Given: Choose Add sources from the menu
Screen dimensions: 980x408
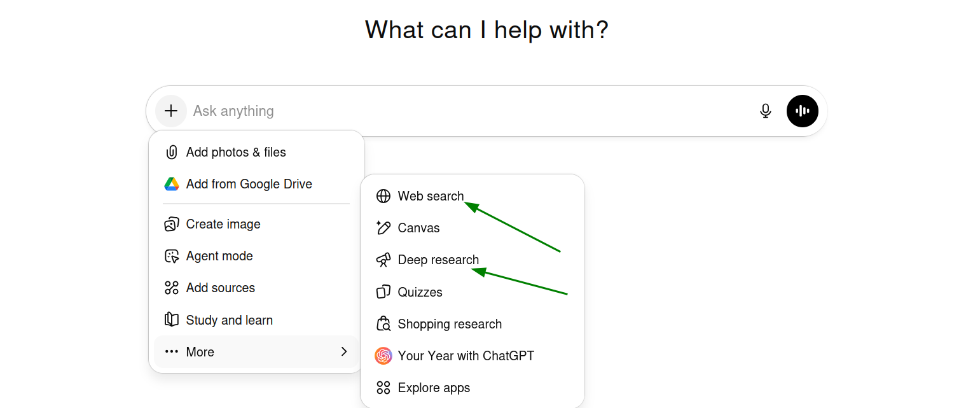Looking at the screenshot, I should (x=220, y=288).
